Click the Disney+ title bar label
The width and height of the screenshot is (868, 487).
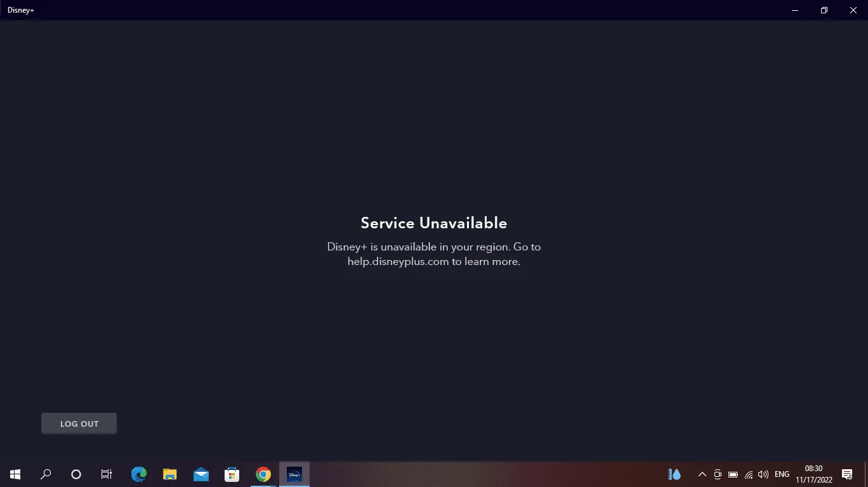[x=21, y=10]
